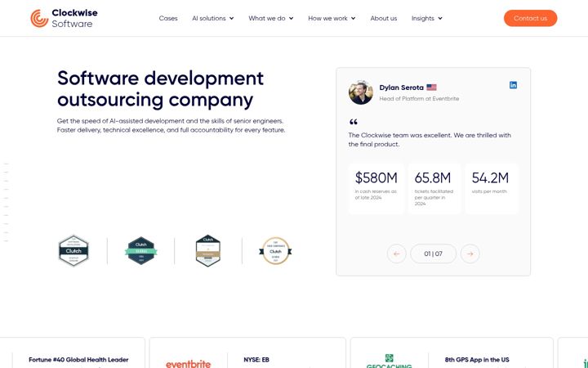Open the Insights menu label

pos(423,18)
